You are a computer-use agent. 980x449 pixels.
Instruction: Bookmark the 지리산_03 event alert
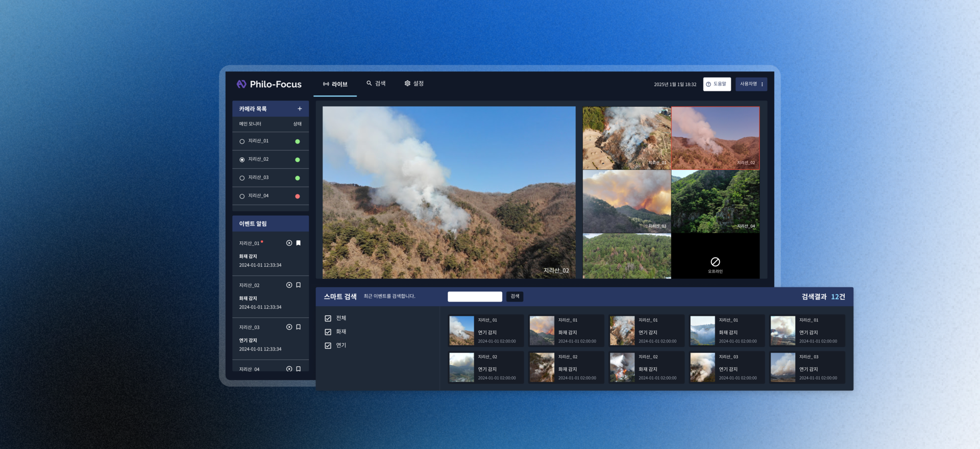click(299, 327)
